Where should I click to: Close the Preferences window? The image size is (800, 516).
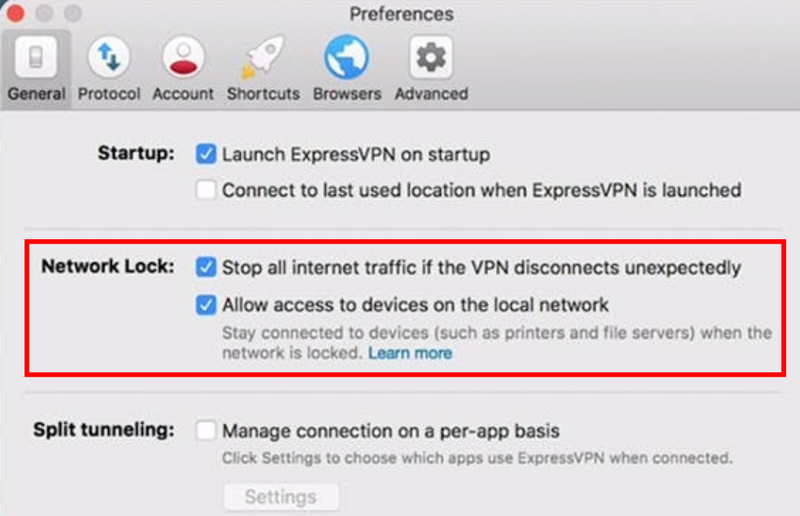coord(15,13)
